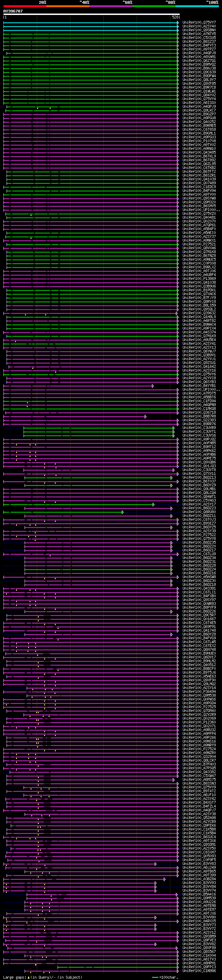Select the UniRef100_B3VV80 entry
This screenshot has width=222, height=980.
click(x=199, y=917)
